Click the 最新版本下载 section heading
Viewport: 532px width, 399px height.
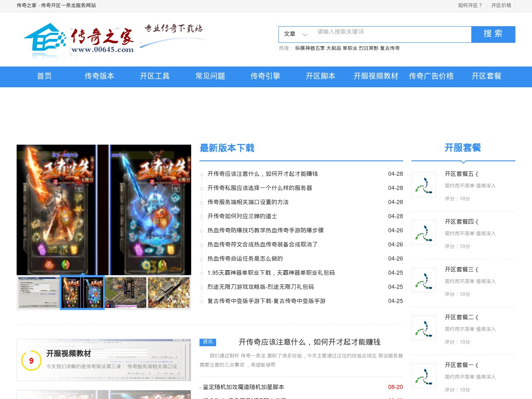click(x=227, y=148)
